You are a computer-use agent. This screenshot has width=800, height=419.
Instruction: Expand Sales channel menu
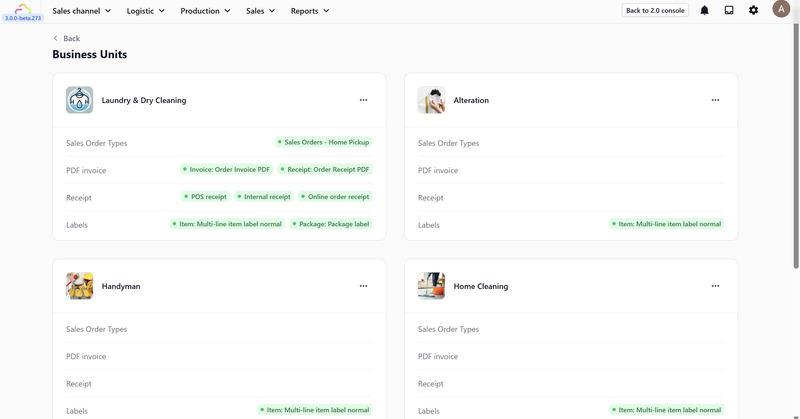coord(82,11)
